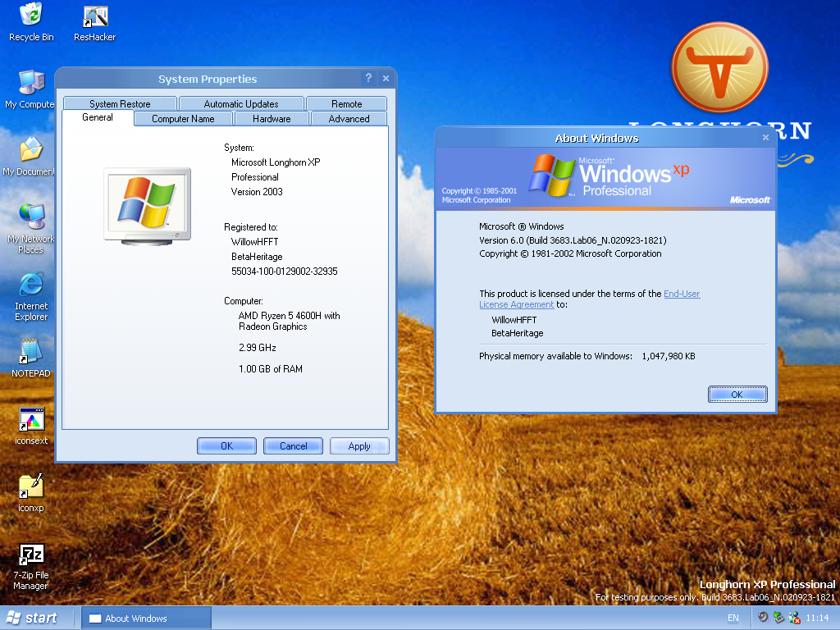Select the My Network Places icon
Viewport: 840px width, 630px height.
click(30, 228)
